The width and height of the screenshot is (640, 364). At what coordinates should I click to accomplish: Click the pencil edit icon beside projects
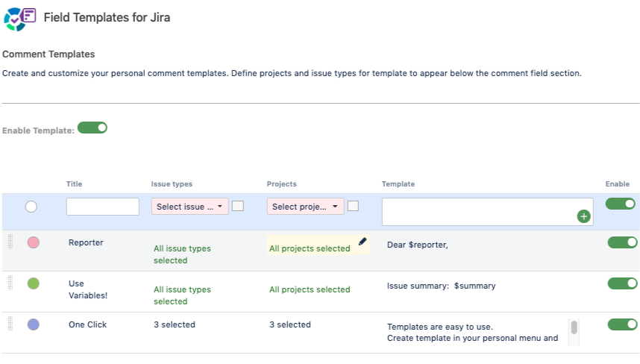pyautogui.click(x=363, y=242)
